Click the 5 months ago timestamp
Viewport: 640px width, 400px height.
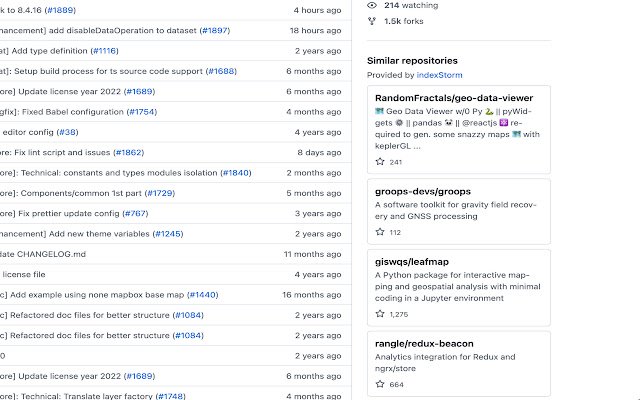(x=314, y=193)
